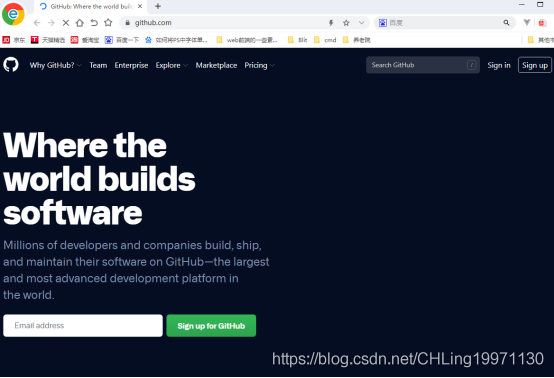554x378 pixels.
Task: Click the Email address input field
Action: click(83, 326)
